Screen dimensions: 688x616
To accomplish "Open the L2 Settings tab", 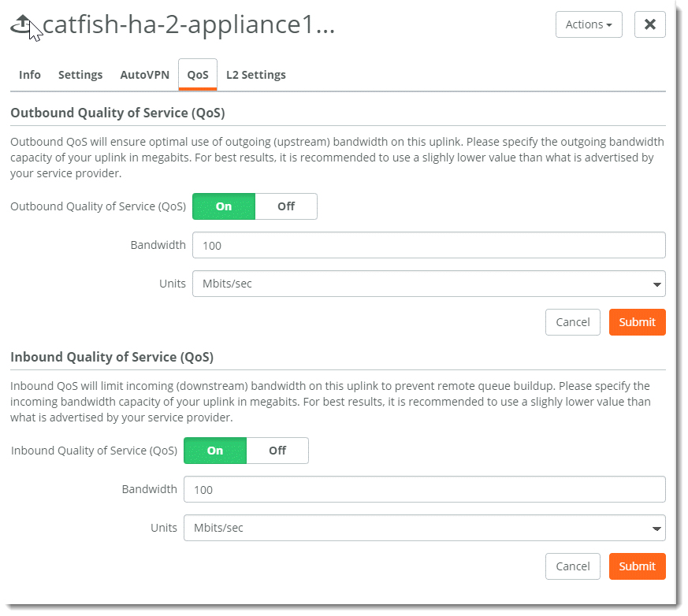I will (x=255, y=75).
